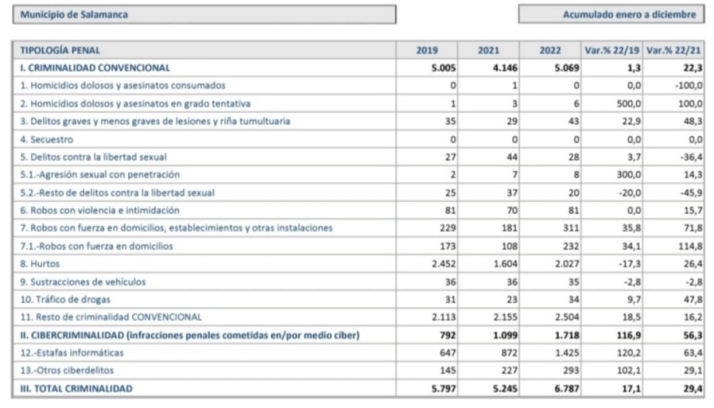Select the 2019 column header
The width and height of the screenshot is (714, 408).
[428, 50]
